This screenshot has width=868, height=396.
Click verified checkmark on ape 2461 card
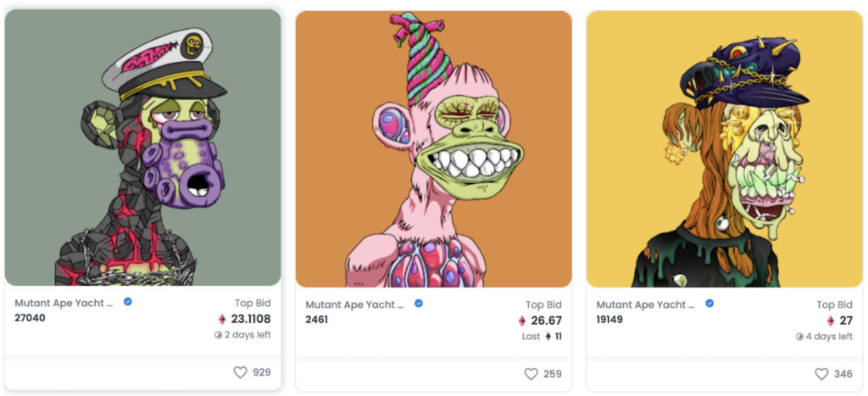click(x=419, y=303)
